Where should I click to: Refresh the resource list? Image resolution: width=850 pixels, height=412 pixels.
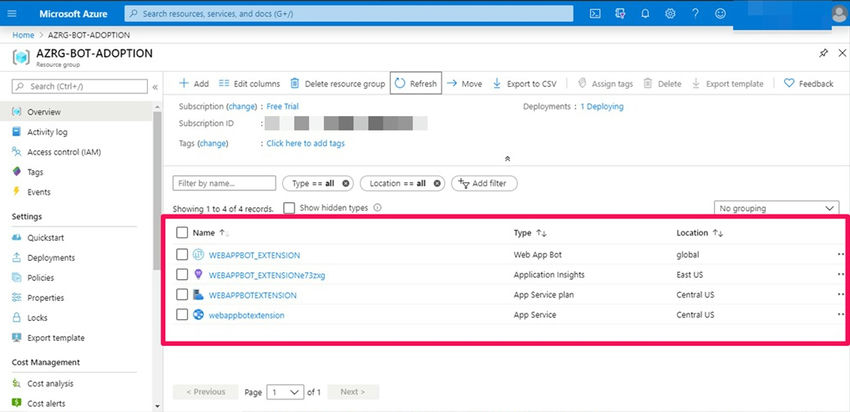416,83
